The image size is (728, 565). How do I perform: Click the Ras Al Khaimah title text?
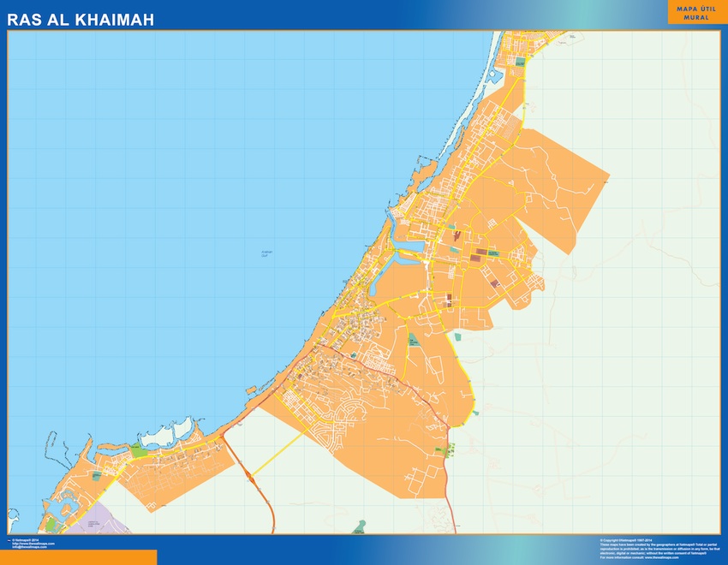click(81, 19)
